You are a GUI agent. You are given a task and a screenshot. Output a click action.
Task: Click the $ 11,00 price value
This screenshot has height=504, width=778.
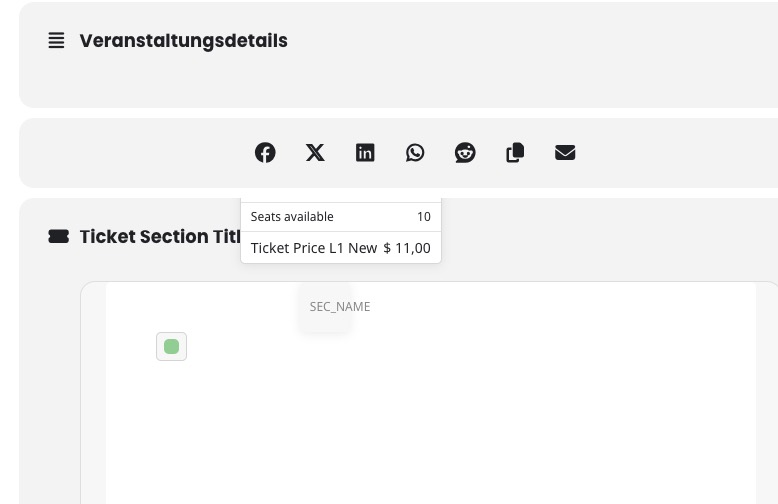pos(407,248)
